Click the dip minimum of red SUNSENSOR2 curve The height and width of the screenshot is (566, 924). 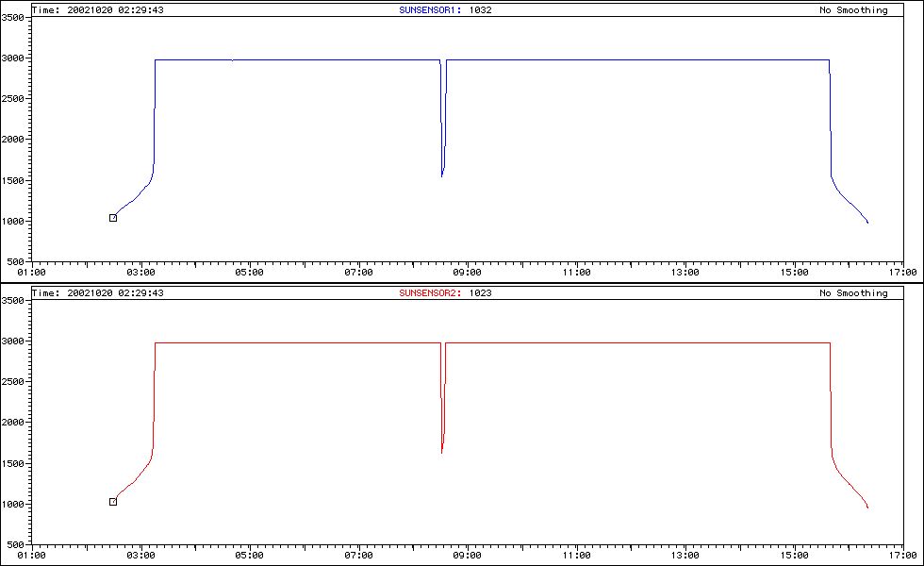(x=442, y=453)
